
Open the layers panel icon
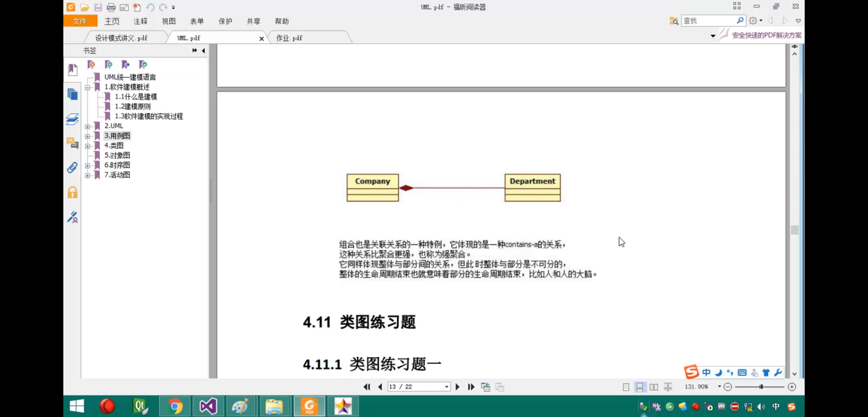click(x=73, y=119)
